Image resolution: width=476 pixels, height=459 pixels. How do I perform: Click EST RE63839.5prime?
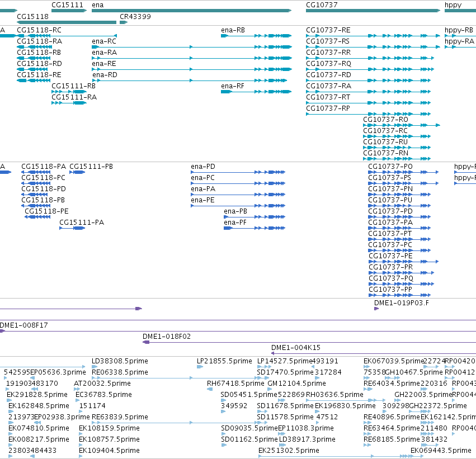[x=120, y=417]
